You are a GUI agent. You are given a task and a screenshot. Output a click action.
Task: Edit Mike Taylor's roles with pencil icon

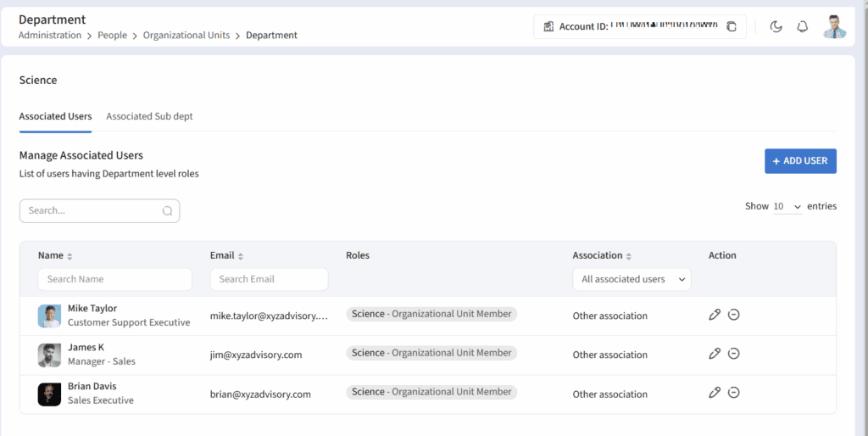click(715, 315)
